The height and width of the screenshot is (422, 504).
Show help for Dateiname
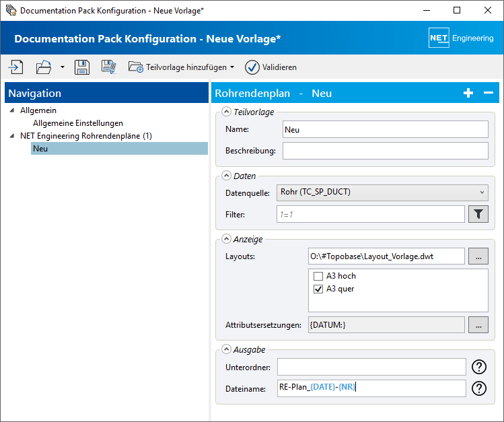click(x=479, y=388)
